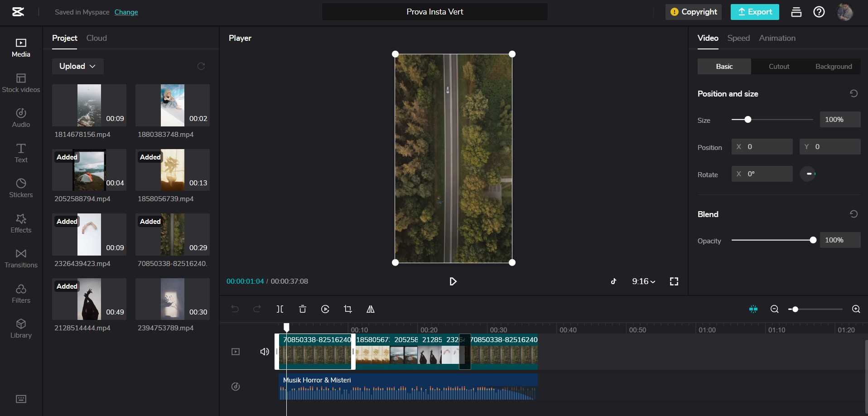Switch to the Animation tab
The width and height of the screenshot is (868, 416).
coord(777,38)
